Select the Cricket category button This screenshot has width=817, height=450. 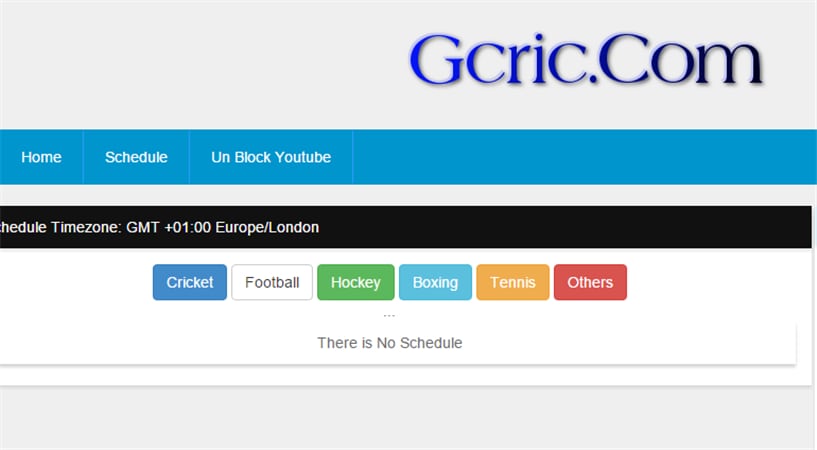[x=190, y=282]
